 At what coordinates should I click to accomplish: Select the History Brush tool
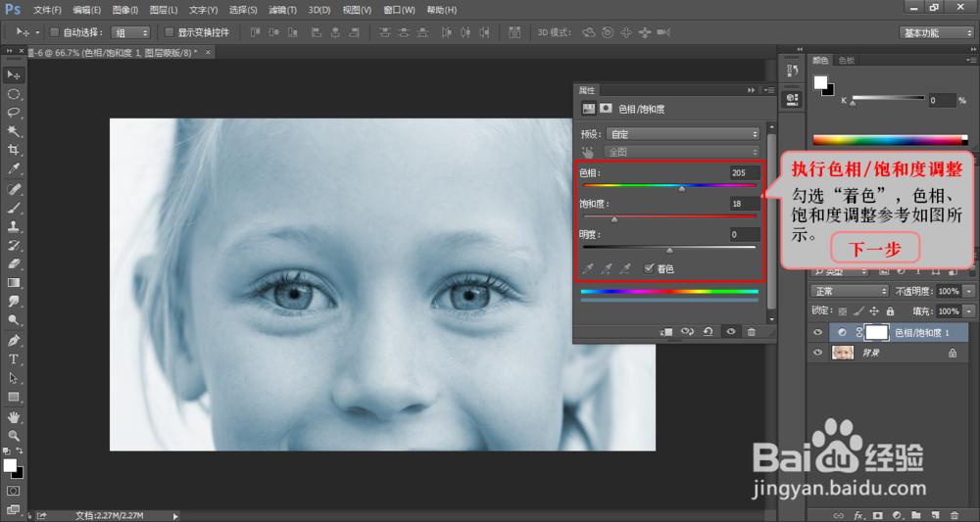pyautogui.click(x=13, y=246)
